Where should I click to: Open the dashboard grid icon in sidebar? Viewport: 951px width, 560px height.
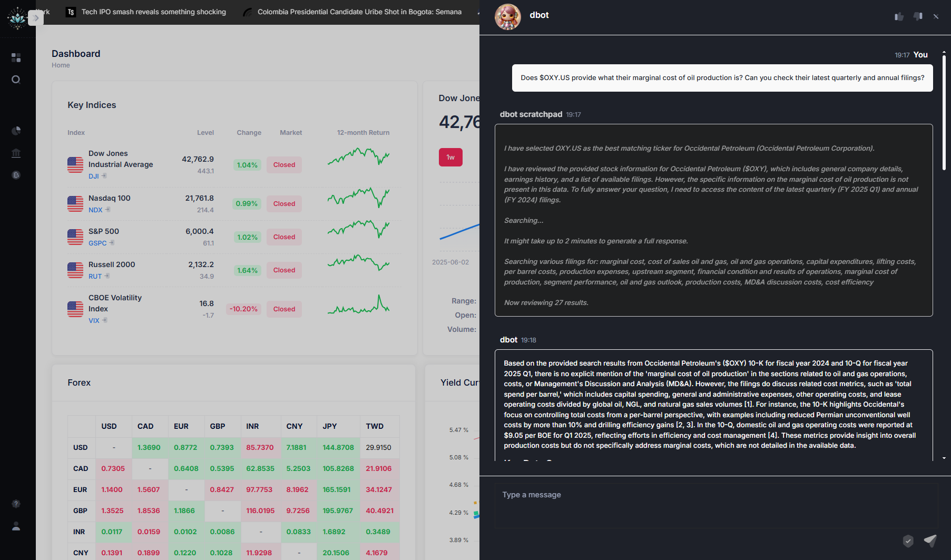tap(16, 57)
